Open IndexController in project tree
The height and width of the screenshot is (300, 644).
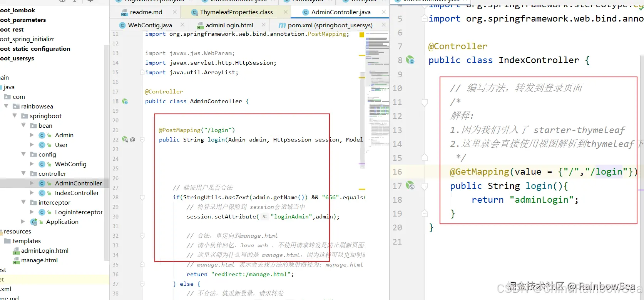(77, 193)
